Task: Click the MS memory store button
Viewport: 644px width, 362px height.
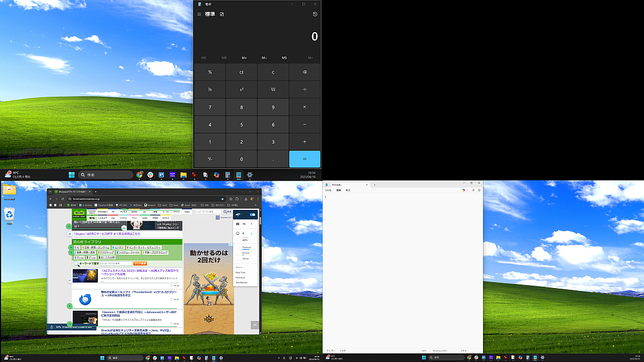Action: [284, 58]
